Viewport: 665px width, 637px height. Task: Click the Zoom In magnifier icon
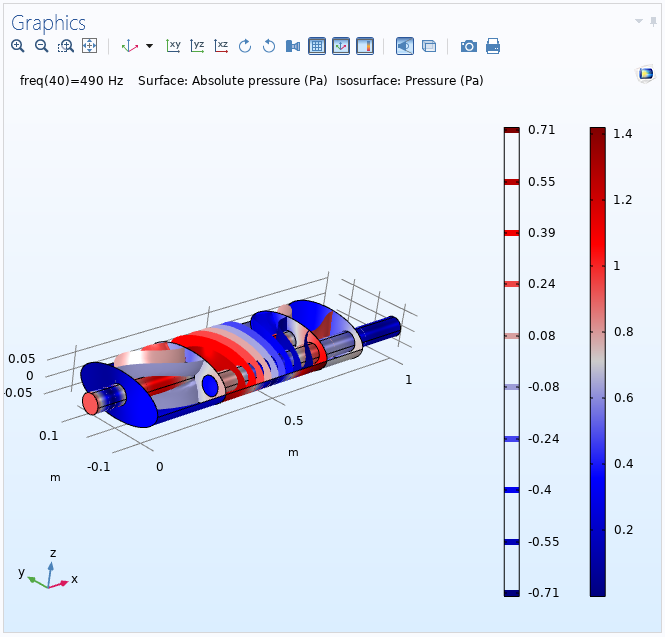pos(18,46)
